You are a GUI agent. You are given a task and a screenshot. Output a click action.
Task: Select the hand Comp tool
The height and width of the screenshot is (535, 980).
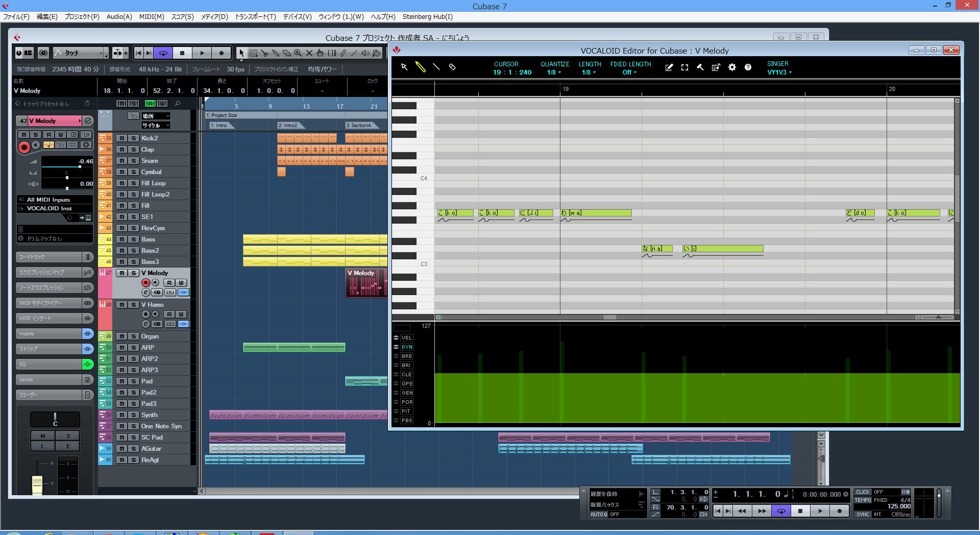[320, 53]
